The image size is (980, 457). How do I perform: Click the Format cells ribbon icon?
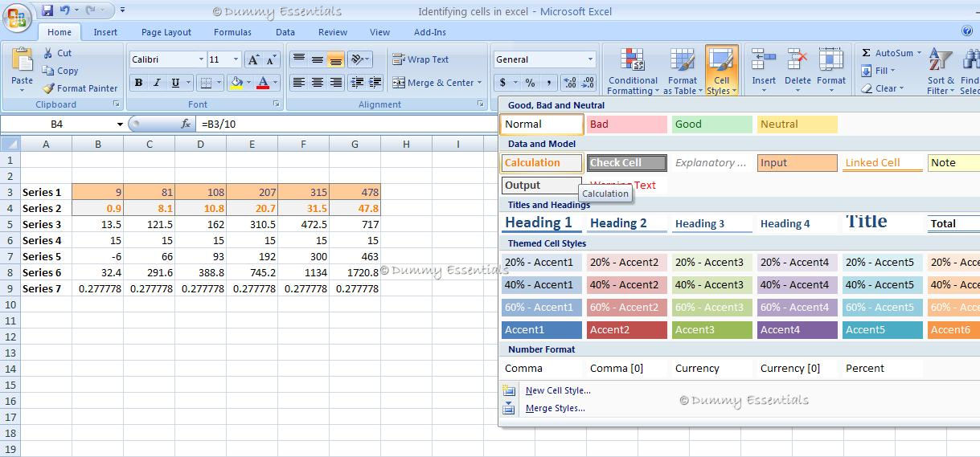click(x=831, y=60)
